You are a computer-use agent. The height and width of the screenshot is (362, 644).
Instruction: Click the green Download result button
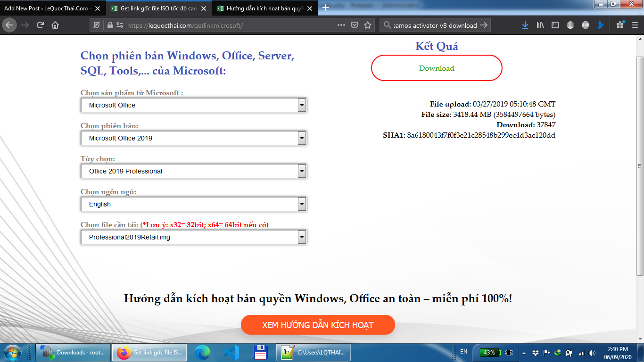[437, 68]
